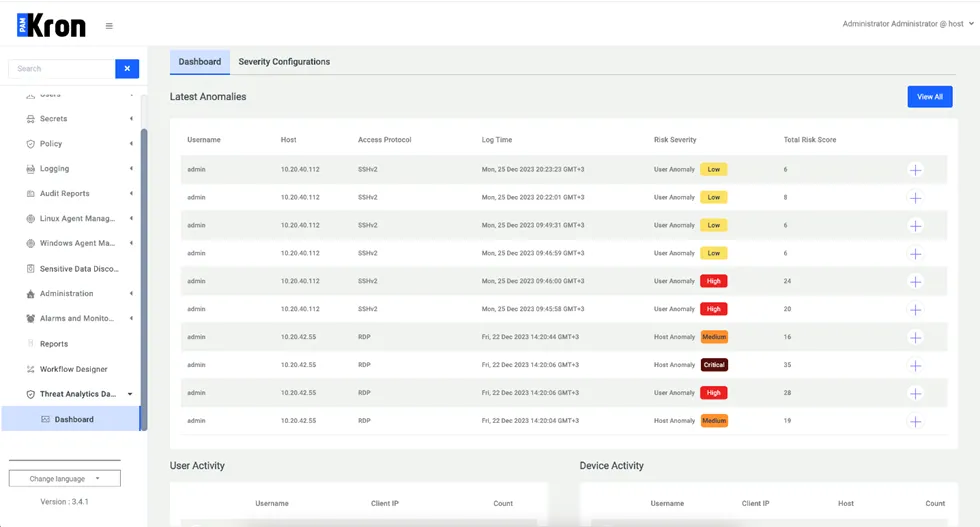
Task: Expand the Windows Agent Management arrow
Action: [131, 243]
